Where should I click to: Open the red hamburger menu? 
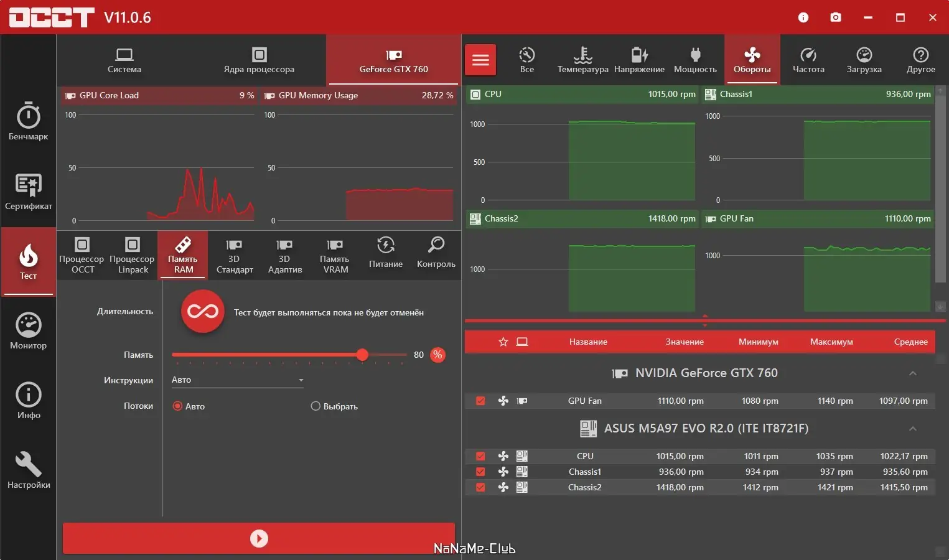[480, 60]
